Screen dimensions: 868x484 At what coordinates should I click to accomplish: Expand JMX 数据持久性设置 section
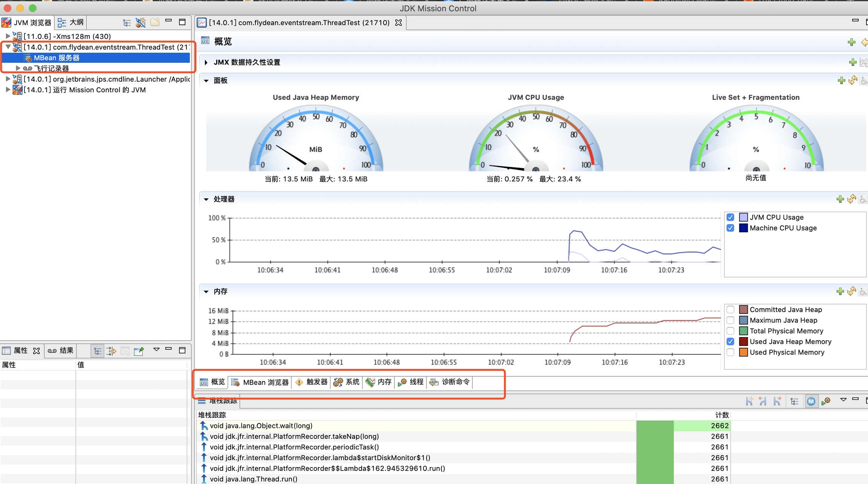click(x=206, y=62)
